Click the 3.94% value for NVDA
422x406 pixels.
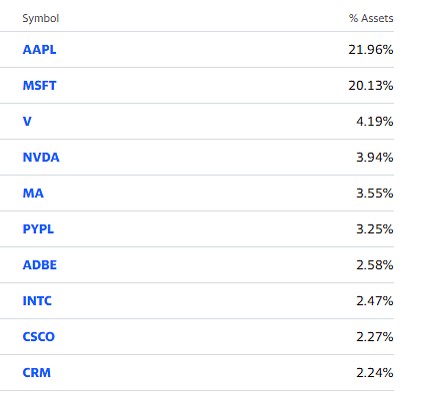click(x=375, y=157)
